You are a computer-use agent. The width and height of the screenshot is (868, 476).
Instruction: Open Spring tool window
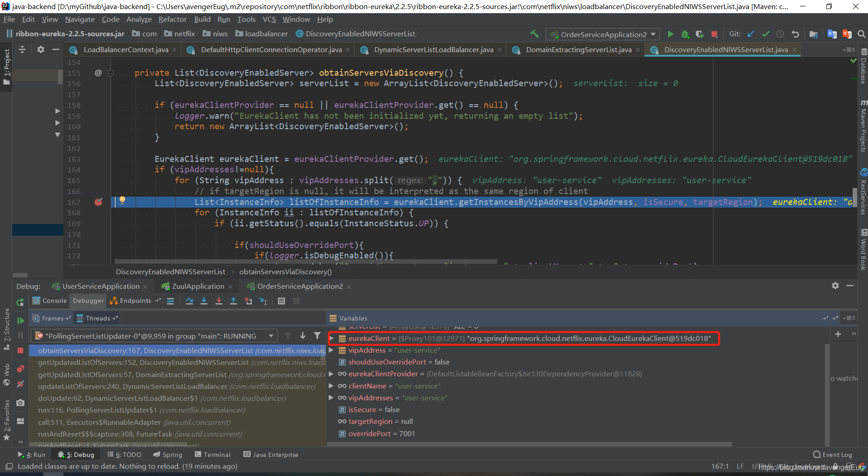coord(168,455)
